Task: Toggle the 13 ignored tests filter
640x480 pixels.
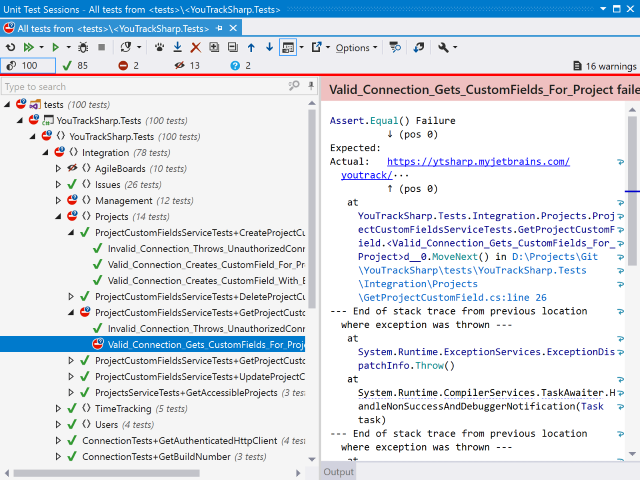Action: (x=187, y=66)
